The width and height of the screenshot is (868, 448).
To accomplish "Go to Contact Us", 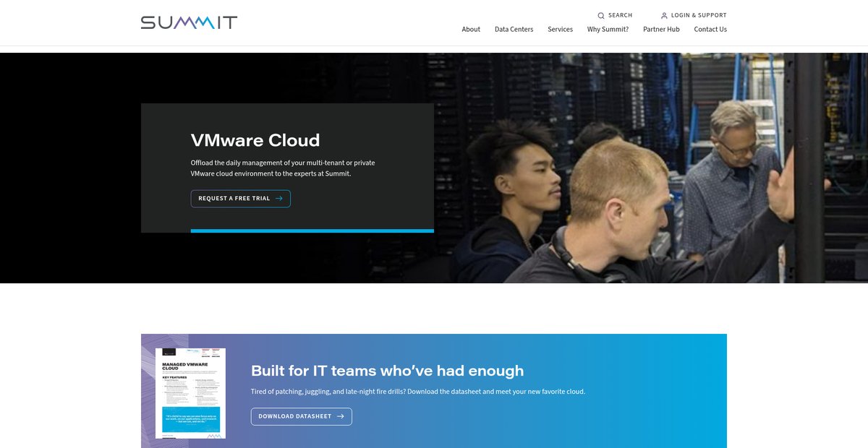I will [710, 30].
